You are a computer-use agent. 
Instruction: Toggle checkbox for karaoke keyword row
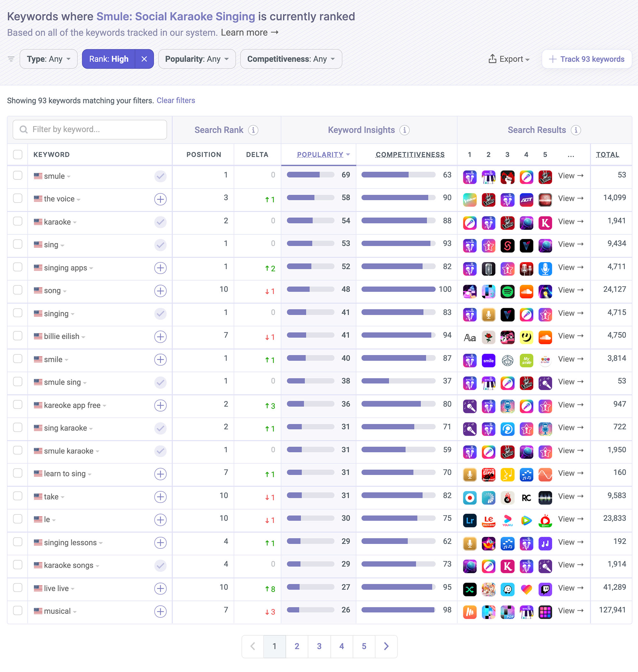click(18, 222)
